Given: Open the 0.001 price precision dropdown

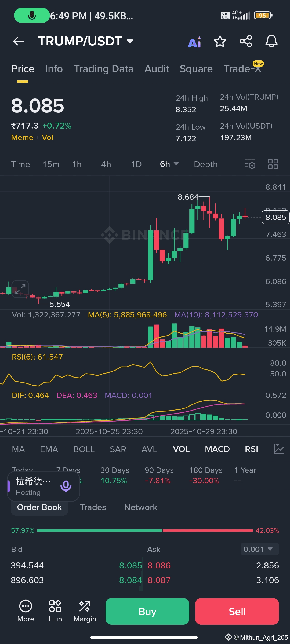Looking at the screenshot, I should coord(259,549).
